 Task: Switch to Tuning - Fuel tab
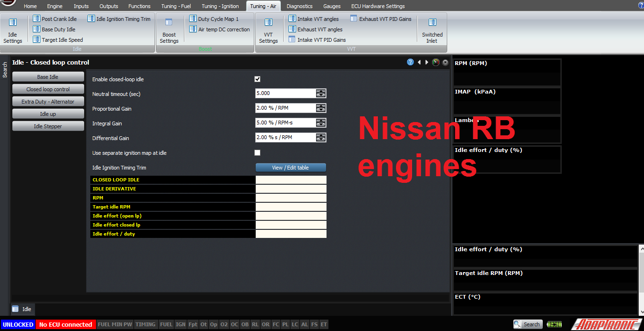(176, 6)
